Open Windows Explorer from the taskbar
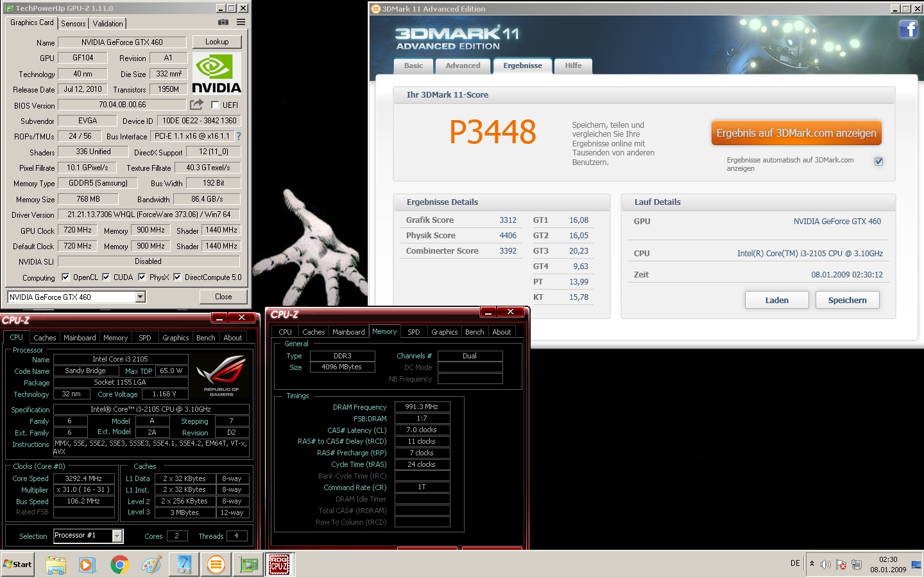 click(x=56, y=565)
